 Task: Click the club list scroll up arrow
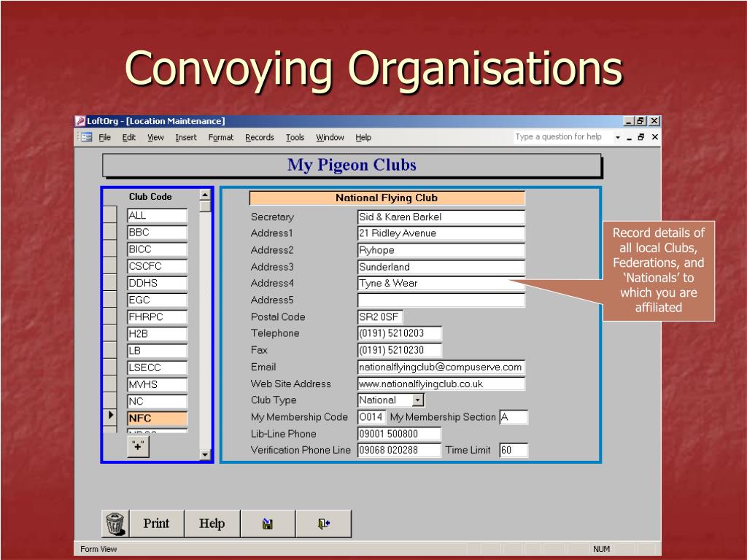tap(205, 195)
